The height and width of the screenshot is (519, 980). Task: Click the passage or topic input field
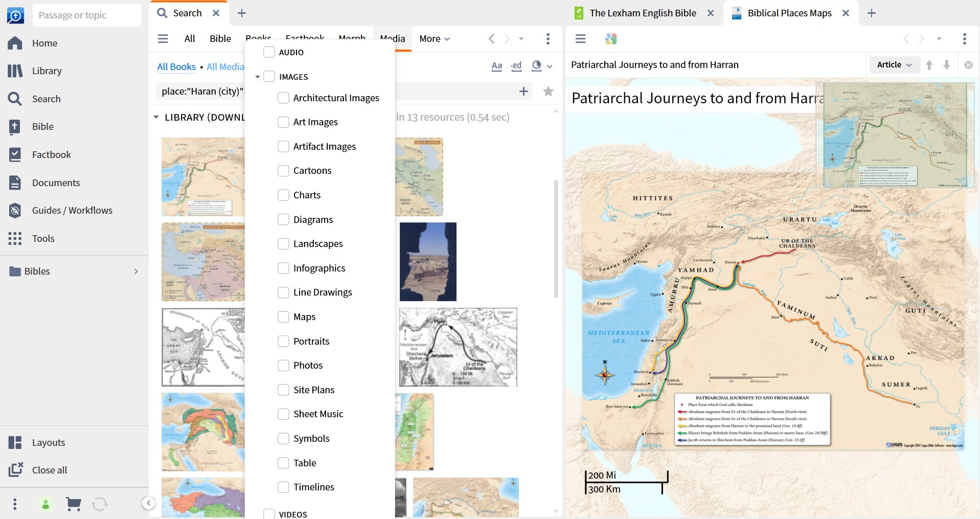pyautogui.click(x=86, y=15)
